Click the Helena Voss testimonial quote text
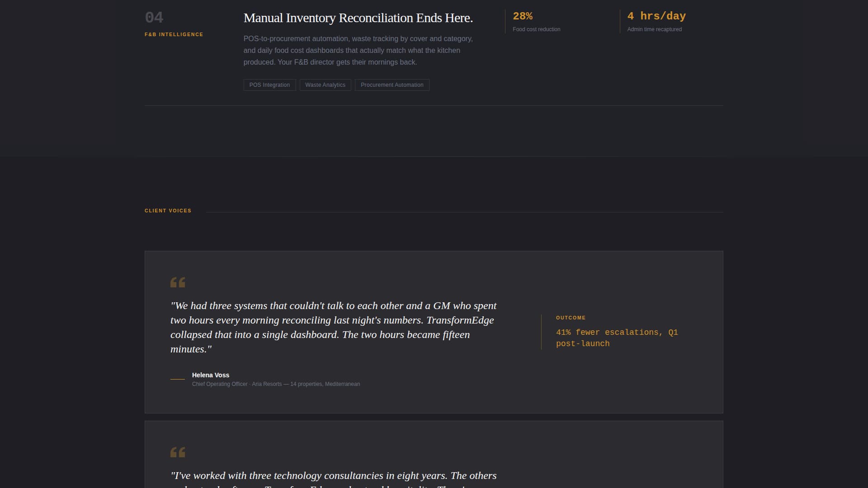This screenshot has height=488, width=868. coord(334,327)
